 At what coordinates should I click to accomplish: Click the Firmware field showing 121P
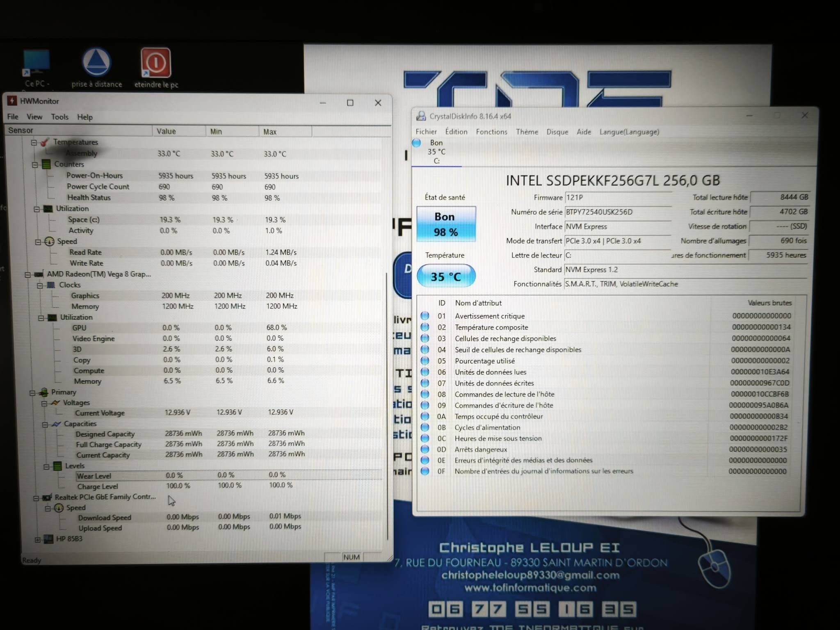click(x=618, y=197)
